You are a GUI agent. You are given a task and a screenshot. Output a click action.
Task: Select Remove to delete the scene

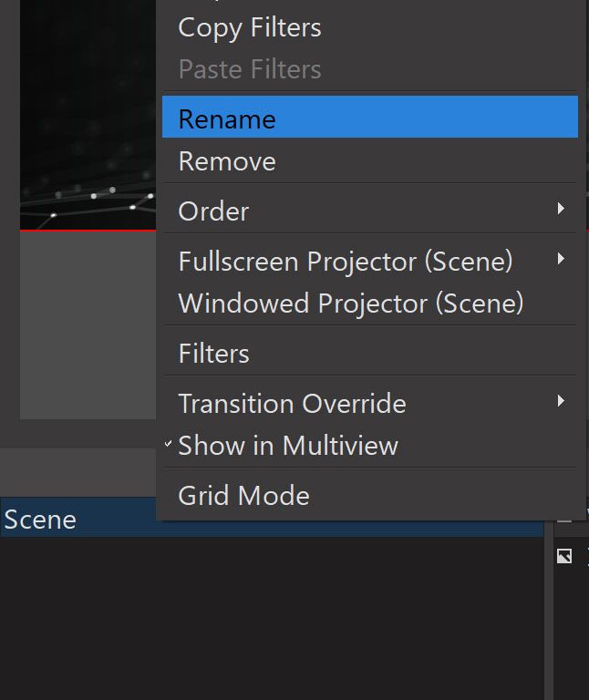[x=227, y=161]
